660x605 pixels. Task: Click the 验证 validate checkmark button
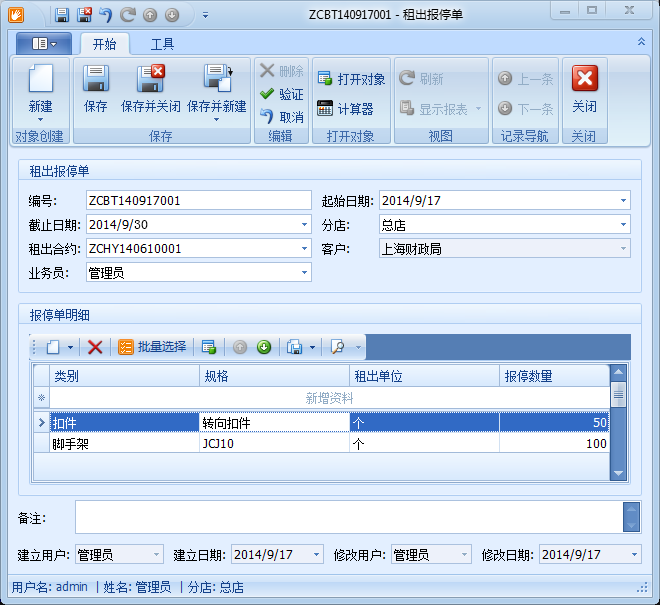(x=282, y=94)
